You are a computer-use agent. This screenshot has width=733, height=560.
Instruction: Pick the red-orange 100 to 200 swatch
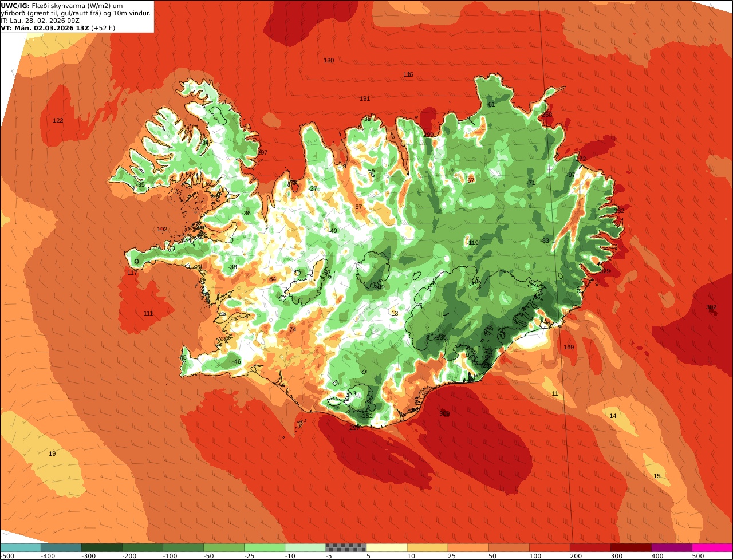coord(550,547)
